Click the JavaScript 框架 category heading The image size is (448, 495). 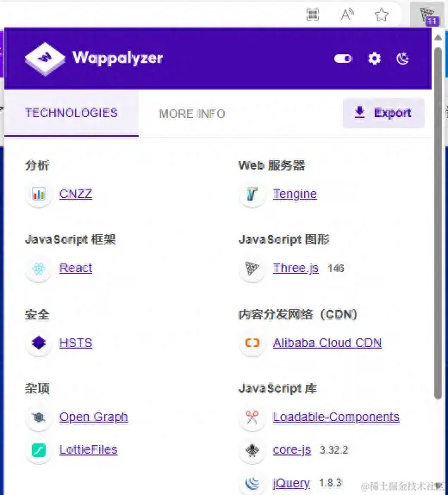pyautogui.click(x=71, y=239)
